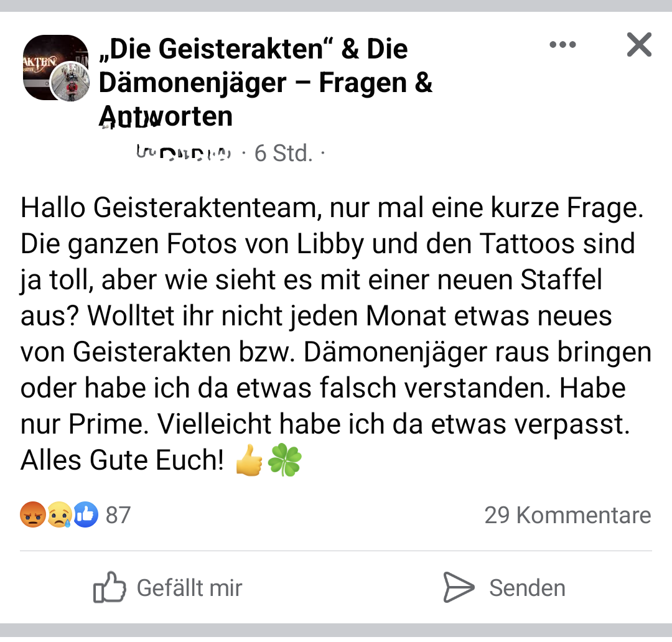The image size is (672, 642).
Task: Click the yellow thumbs-up emoji in post
Action: coord(250,462)
